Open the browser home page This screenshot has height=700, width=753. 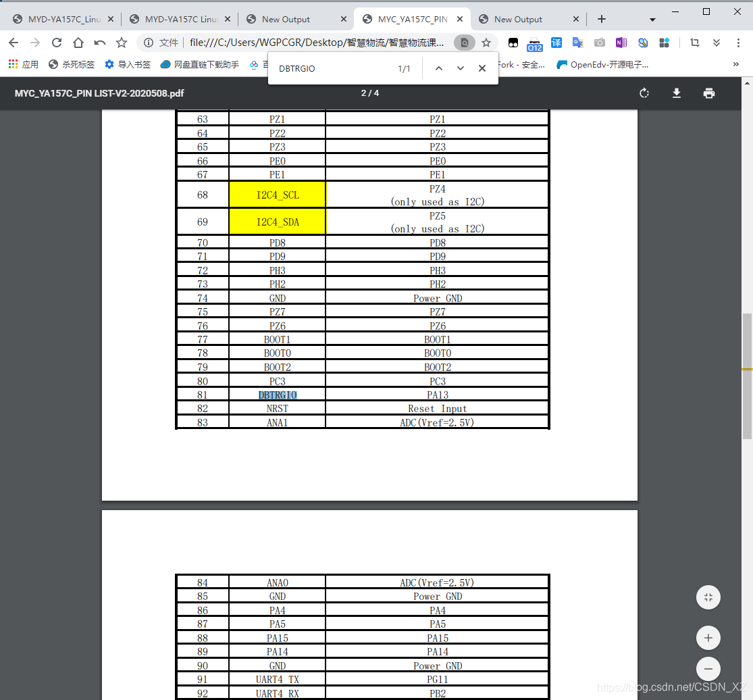pos(78,43)
